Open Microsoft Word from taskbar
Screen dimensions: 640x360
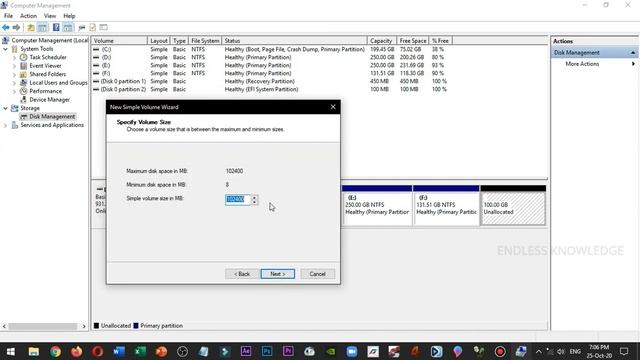click(119, 351)
